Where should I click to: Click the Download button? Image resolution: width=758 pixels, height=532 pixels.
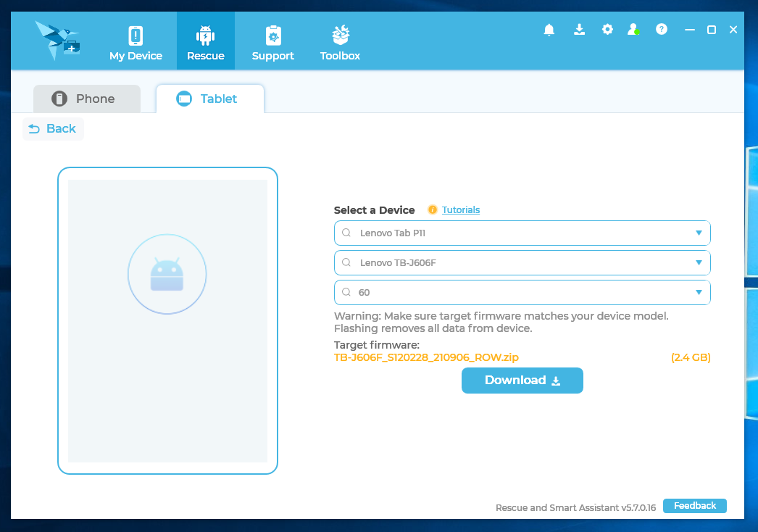(522, 381)
